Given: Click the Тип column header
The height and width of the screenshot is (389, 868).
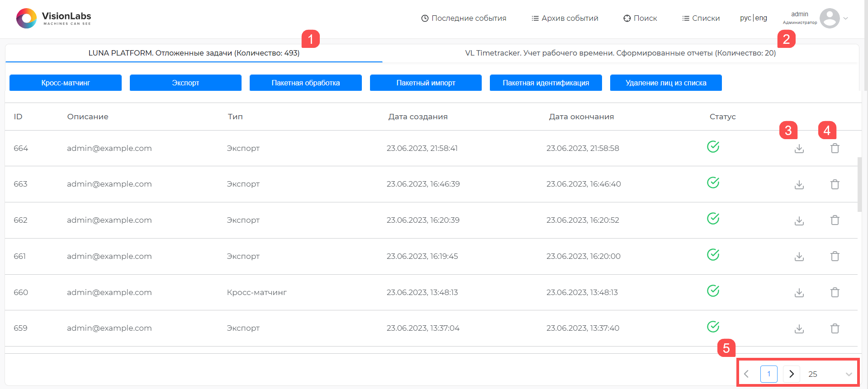Looking at the screenshot, I should (235, 117).
